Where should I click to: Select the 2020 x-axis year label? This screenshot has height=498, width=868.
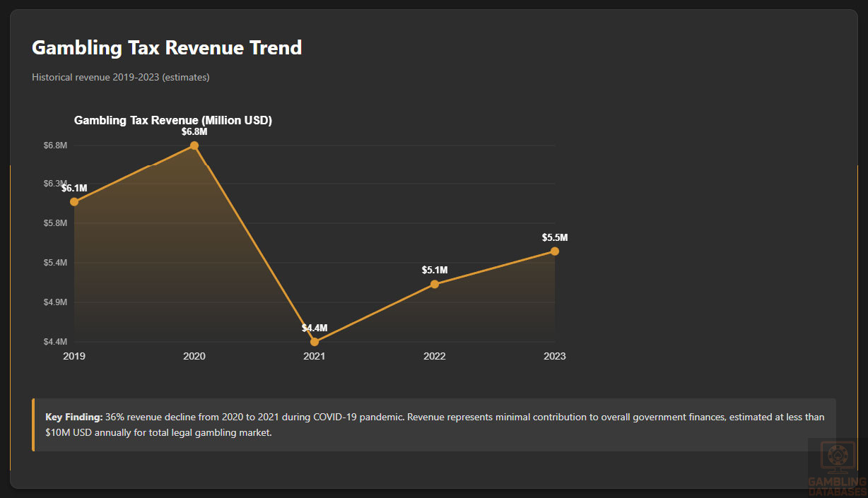click(x=194, y=357)
